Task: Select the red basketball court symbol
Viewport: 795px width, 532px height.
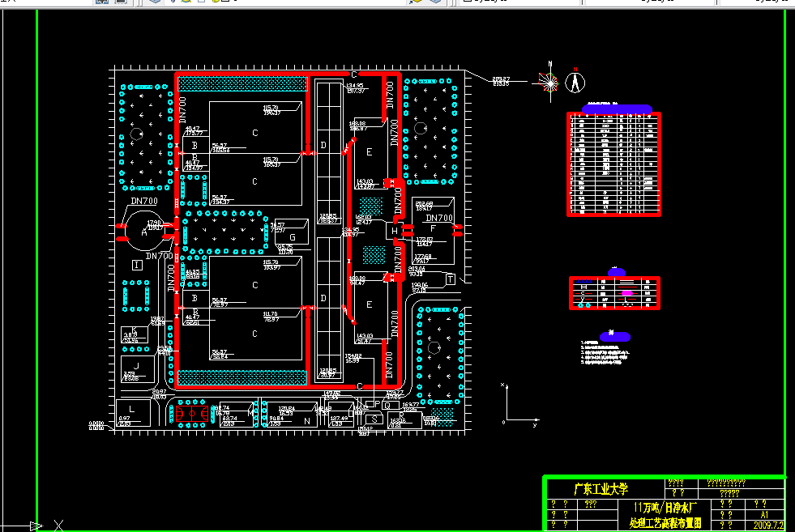Action: [x=192, y=414]
